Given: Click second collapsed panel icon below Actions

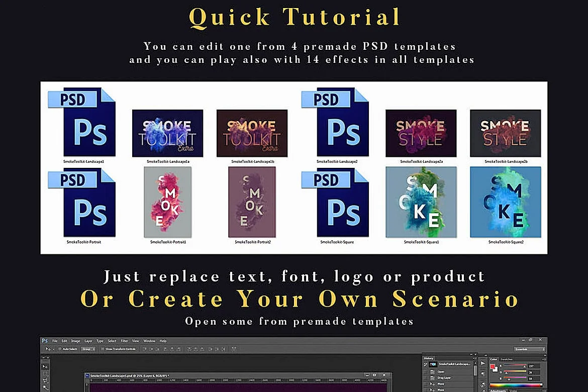Looking at the screenshot, I should pyautogui.click(x=483, y=373).
